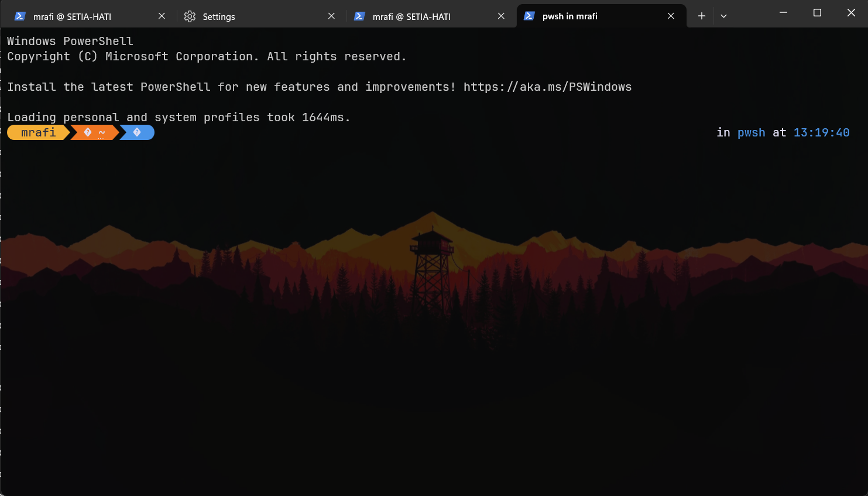Close the tab right of Settings
Viewport: 868px width, 496px height.
pyautogui.click(x=501, y=16)
